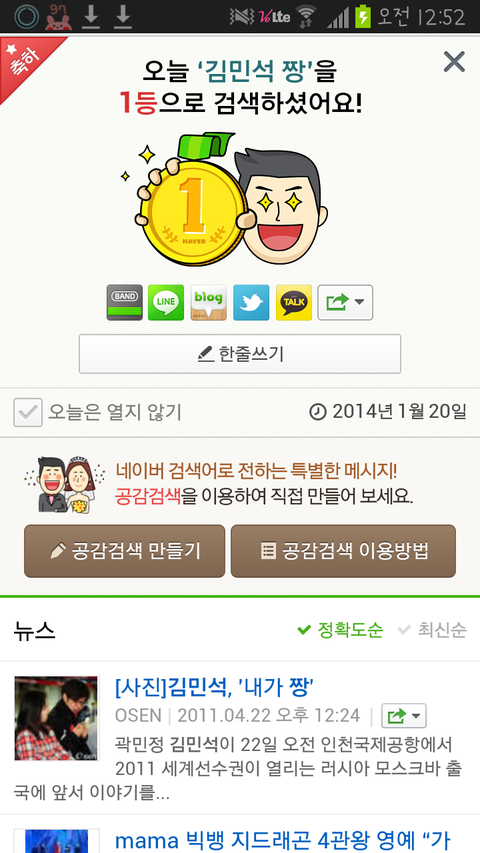Open the [사진]김민석, '내가 짱' article
Viewport: 480px width, 853px height.
214,688
